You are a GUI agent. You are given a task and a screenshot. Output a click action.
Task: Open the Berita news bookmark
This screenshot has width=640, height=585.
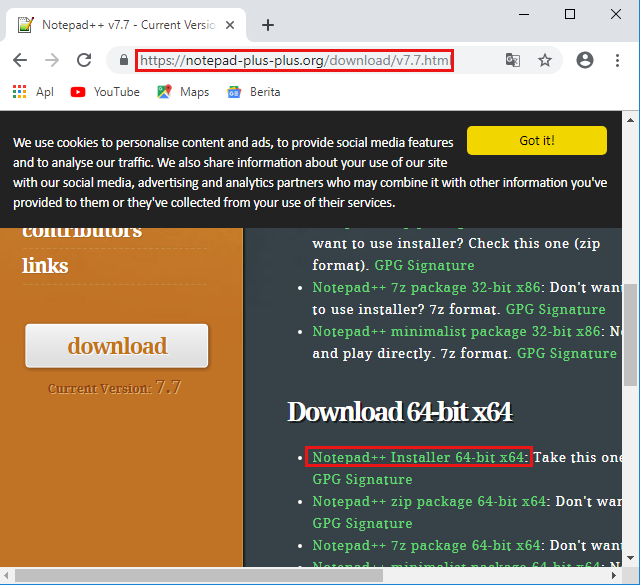tap(253, 92)
